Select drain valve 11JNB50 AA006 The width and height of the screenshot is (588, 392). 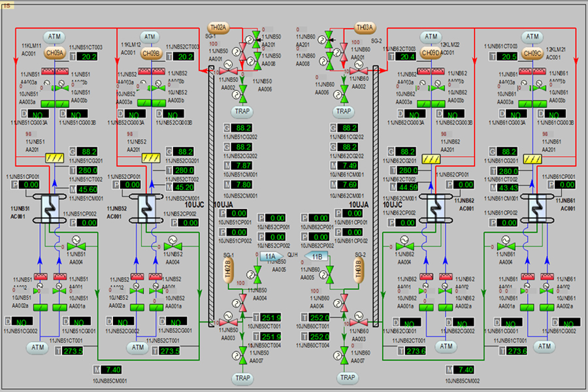tap(242, 94)
